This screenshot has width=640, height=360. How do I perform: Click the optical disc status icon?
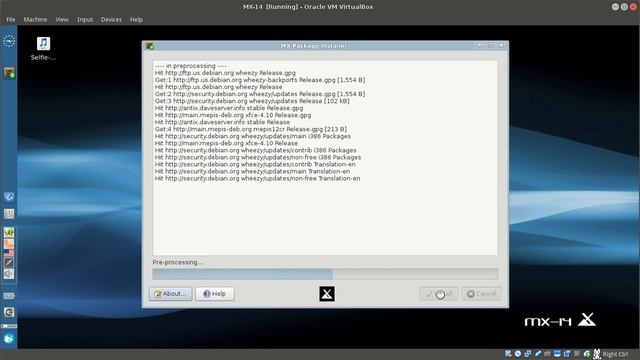(x=518, y=354)
